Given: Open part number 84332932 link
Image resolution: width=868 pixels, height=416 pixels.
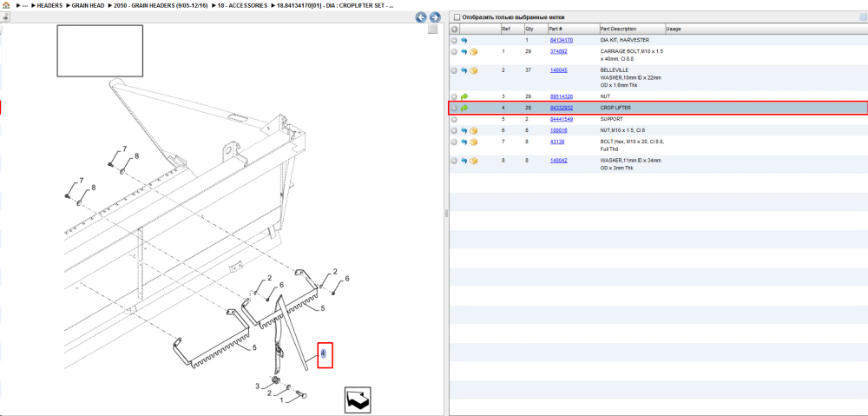Looking at the screenshot, I should click(x=562, y=108).
